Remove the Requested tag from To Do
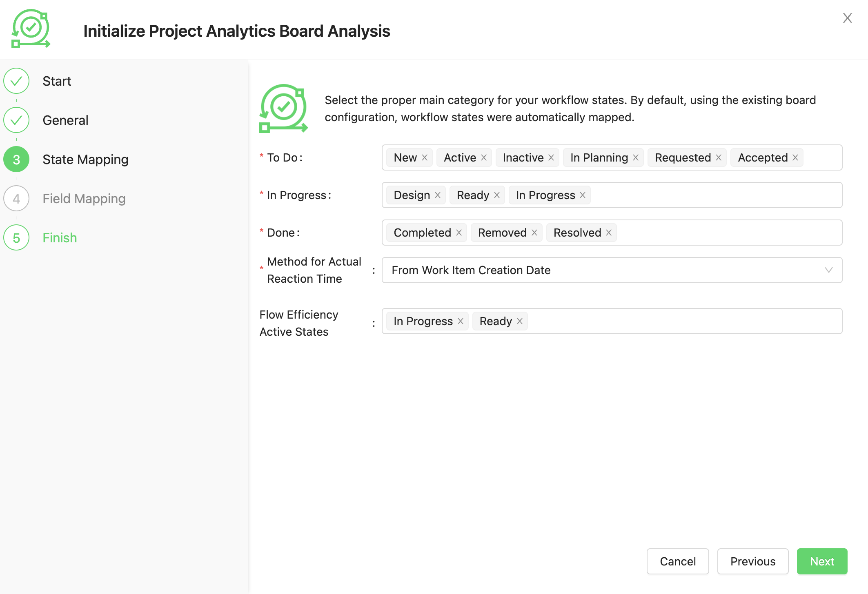 [719, 157]
